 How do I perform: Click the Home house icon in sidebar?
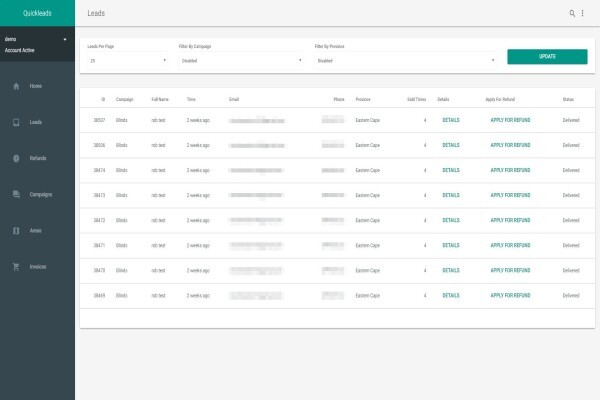[16, 86]
